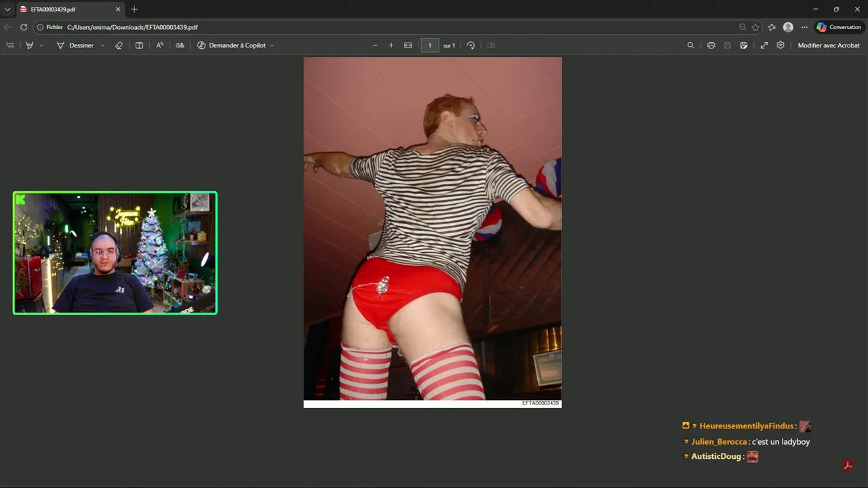Viewport: 868px width, 488px height.
Task: Zoom out the PDF page
Action: (375, 45)
